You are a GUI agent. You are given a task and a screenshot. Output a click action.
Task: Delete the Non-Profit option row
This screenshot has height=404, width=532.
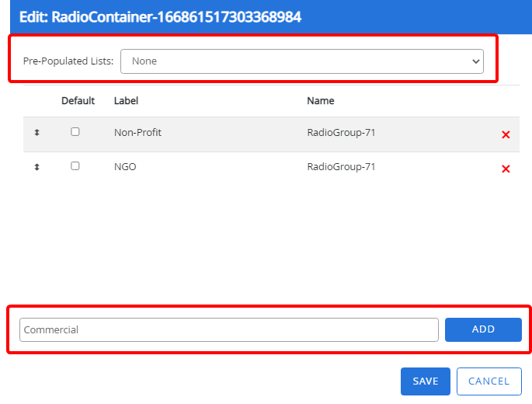(x=506, y=134)
